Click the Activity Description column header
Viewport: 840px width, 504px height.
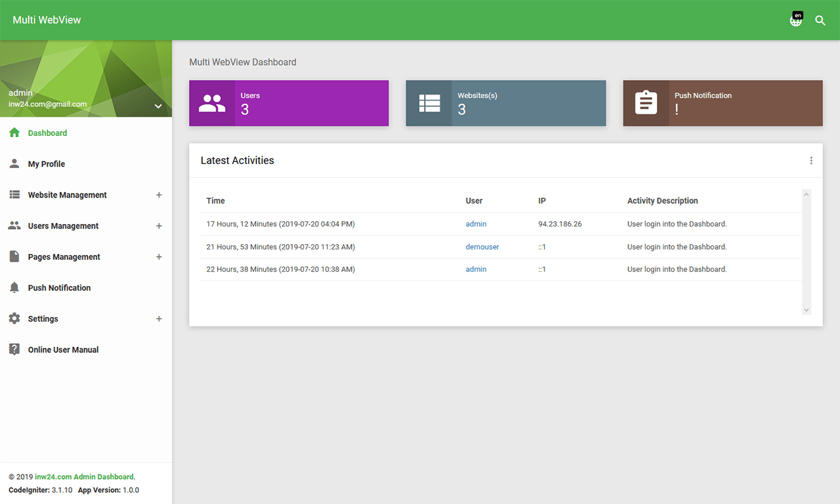click(663, 201)
